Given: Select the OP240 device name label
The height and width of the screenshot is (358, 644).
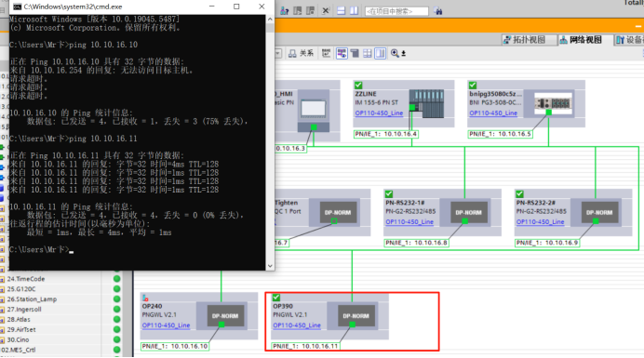Looking at the screenshot, I should pyautogui.click(x=152, y=306).
